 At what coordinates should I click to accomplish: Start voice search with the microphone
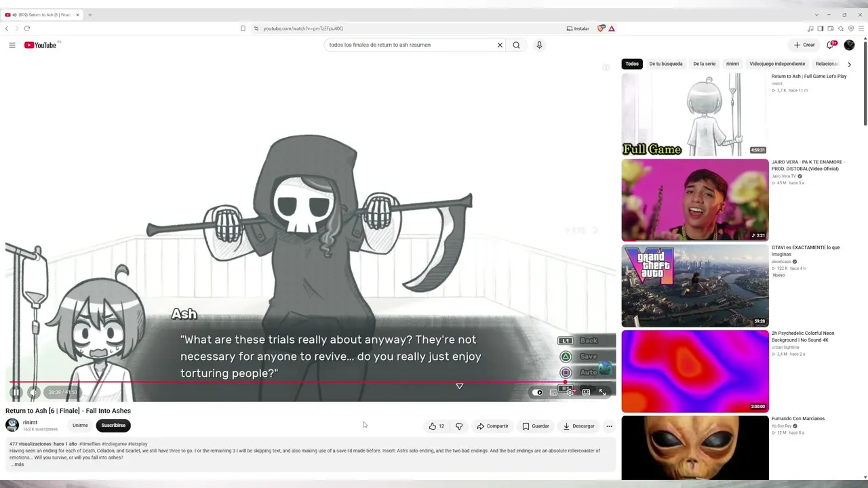539,45
